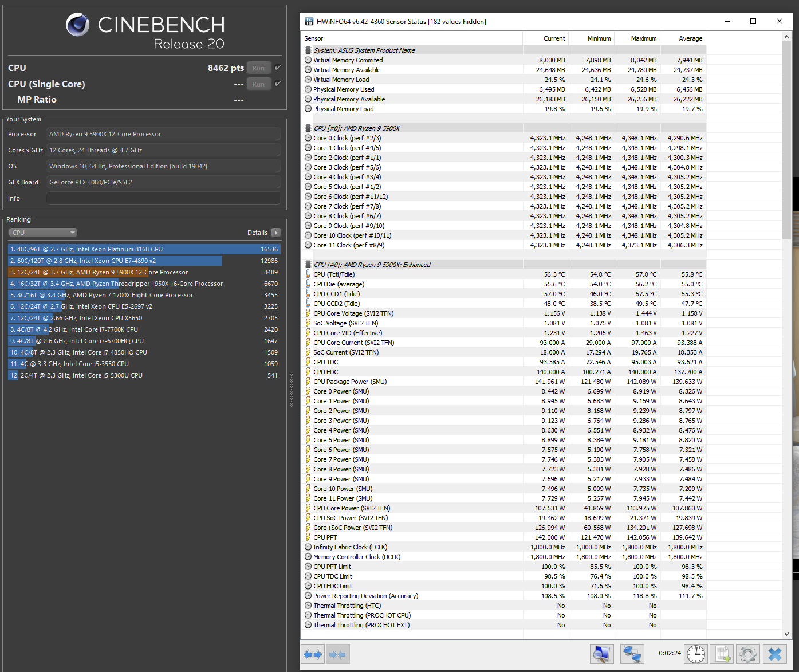Open HWiNFO sensor settings gear

tap(748, 654)
